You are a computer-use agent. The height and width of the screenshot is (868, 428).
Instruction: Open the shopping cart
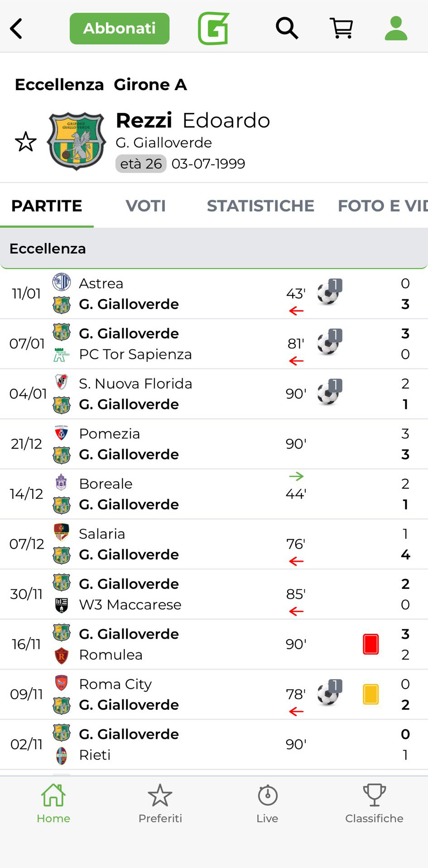(341, 29)
